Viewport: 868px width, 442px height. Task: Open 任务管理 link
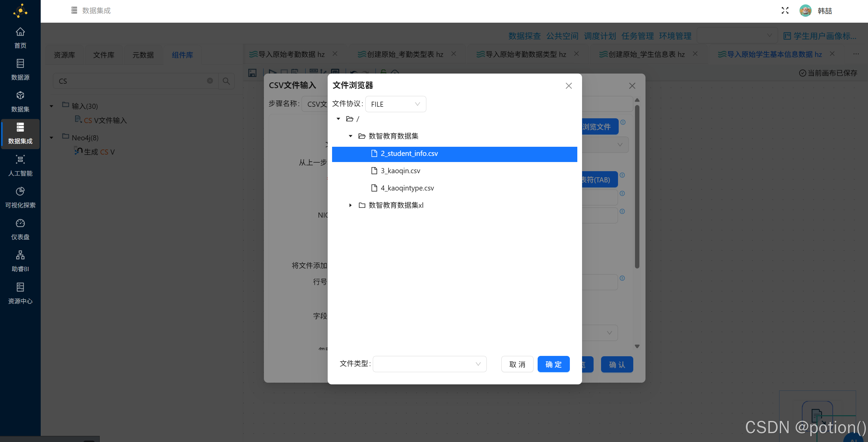pos(637,36)
